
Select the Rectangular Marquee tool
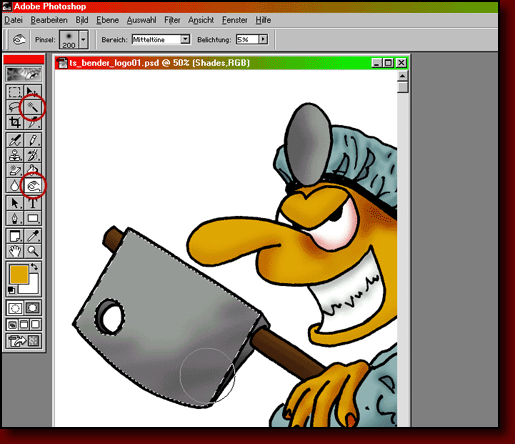(x=15, y=92)
